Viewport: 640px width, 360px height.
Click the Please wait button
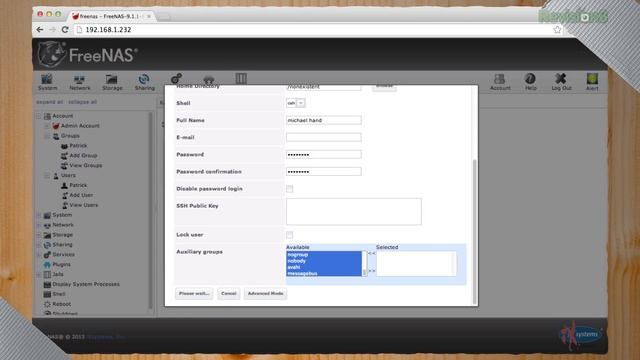coord(194,293)
